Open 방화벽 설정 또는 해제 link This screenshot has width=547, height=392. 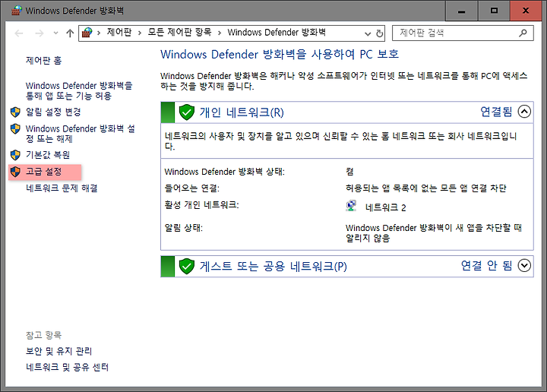coord(81,134)
